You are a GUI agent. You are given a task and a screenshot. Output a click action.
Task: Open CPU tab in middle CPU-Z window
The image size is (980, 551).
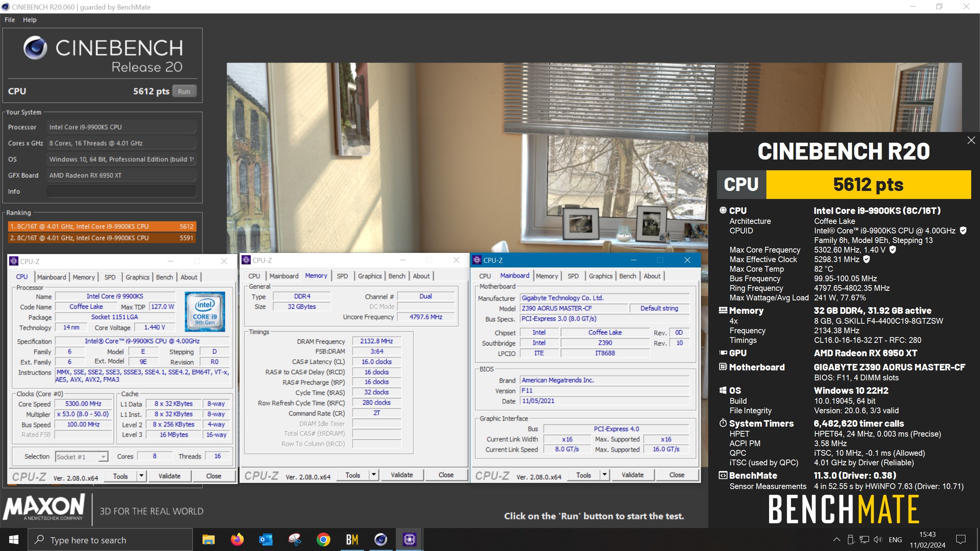click(x=254, y=276)
